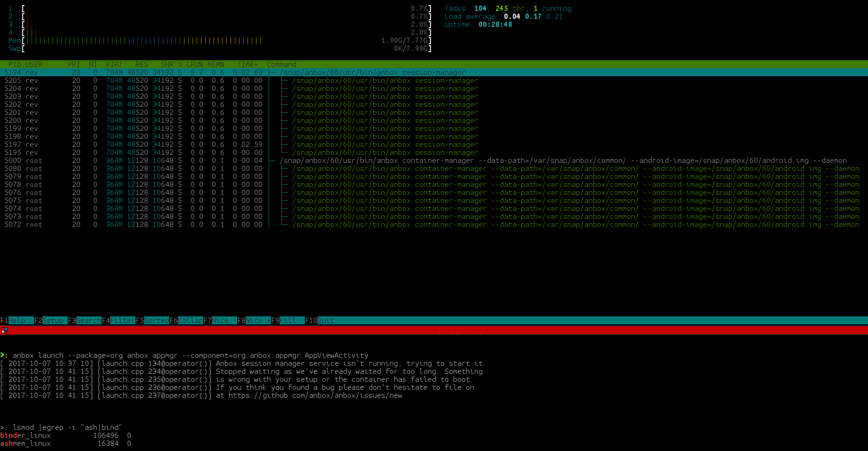Sort by the VIRT column header
The height and width of the screenshot is (451, 868).
[x=114, y=64]
